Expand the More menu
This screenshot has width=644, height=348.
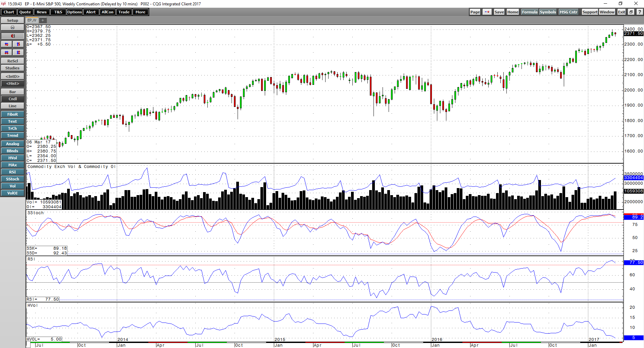pyautogui.click(x=140, y=12)
